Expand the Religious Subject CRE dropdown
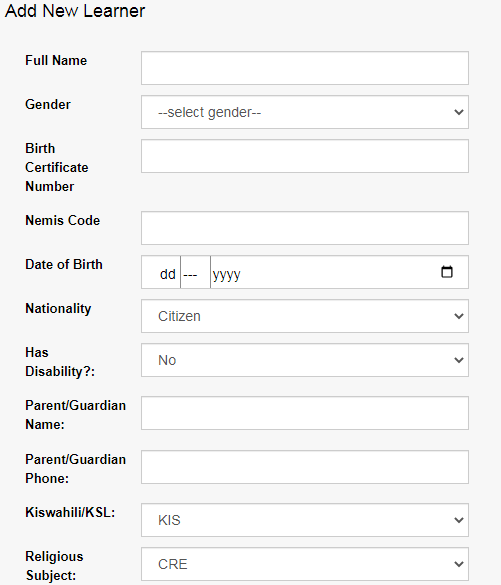The width and height of the screenshot is (501, 585). click(305, 564)
